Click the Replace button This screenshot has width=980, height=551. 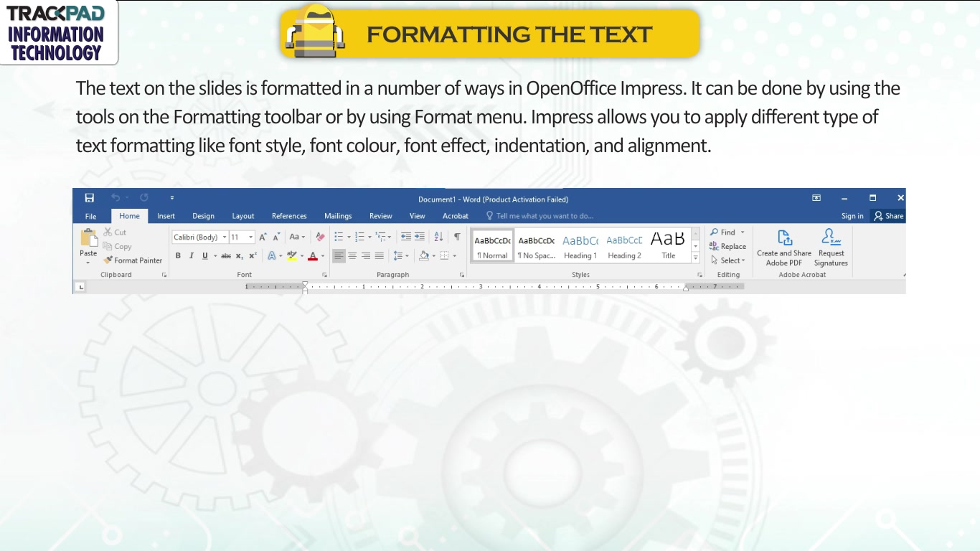pos(728,246)
